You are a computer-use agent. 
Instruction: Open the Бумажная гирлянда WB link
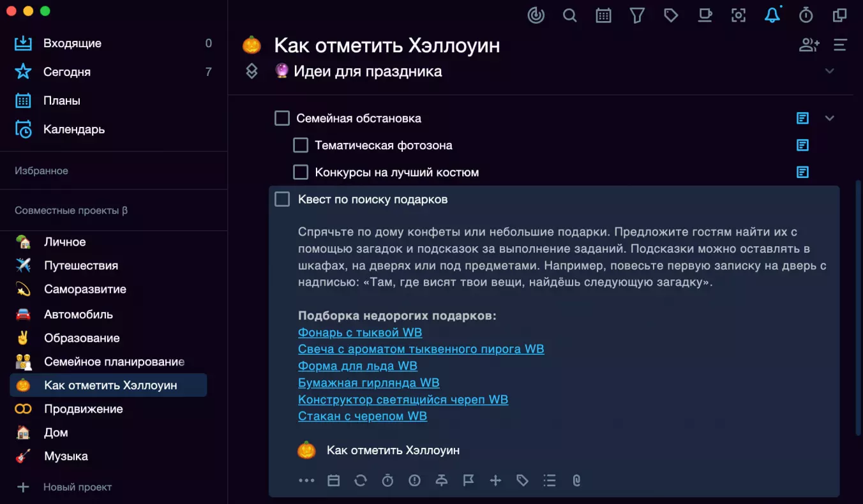[369, 383]
